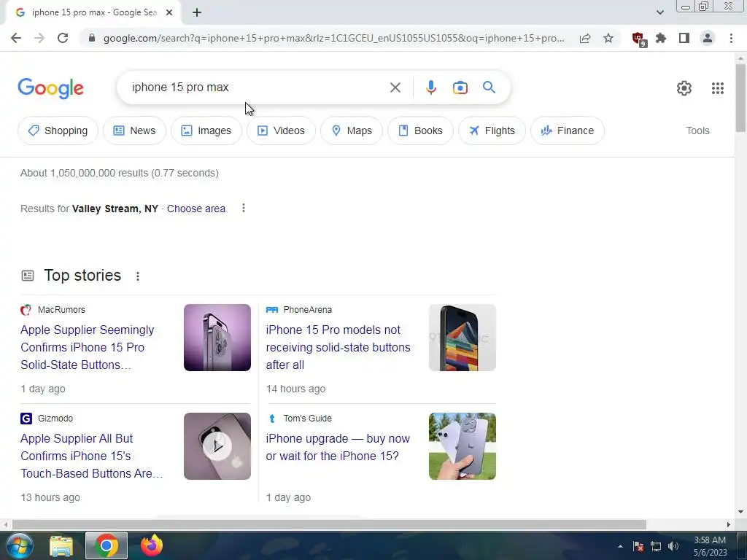
Task: Show hidden system tray icons arrow
Action: [620, 546]
